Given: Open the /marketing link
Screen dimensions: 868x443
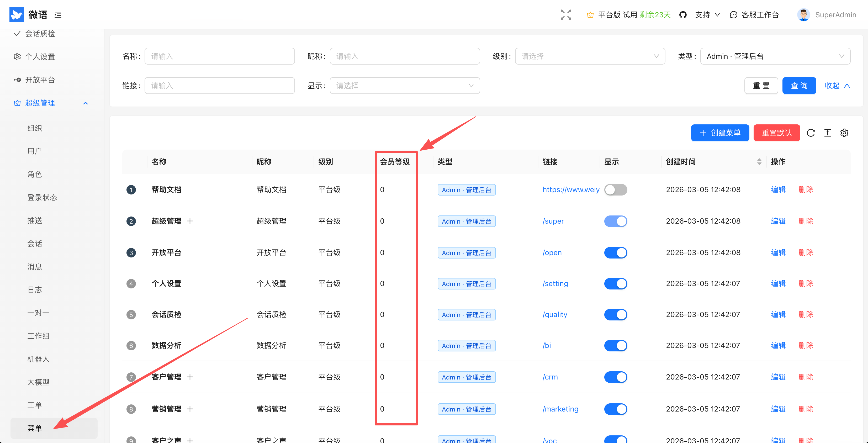Looking at the screenshot, I should (x=560, y=409).
